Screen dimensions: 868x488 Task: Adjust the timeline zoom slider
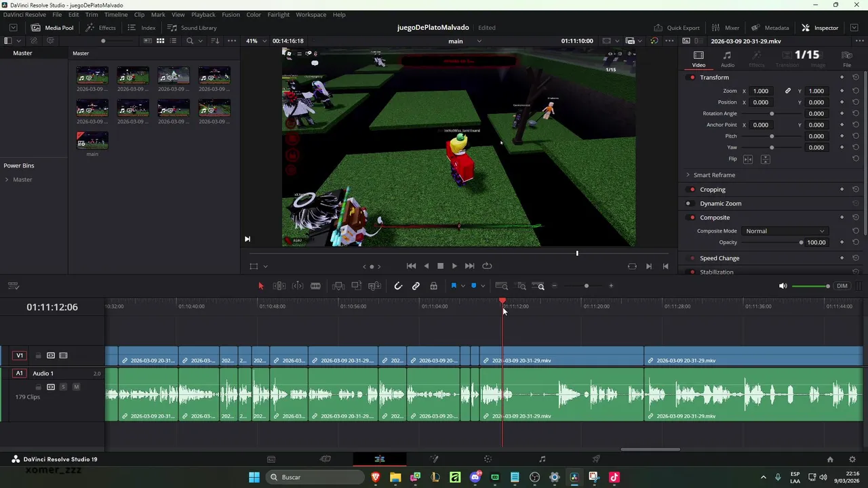587,286
